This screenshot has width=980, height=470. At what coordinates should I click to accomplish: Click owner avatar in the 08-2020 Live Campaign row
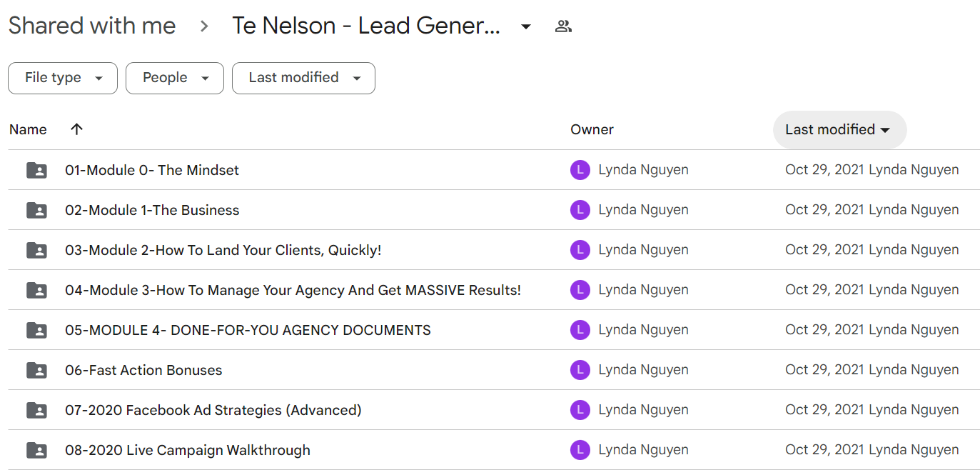pos(580,450)
